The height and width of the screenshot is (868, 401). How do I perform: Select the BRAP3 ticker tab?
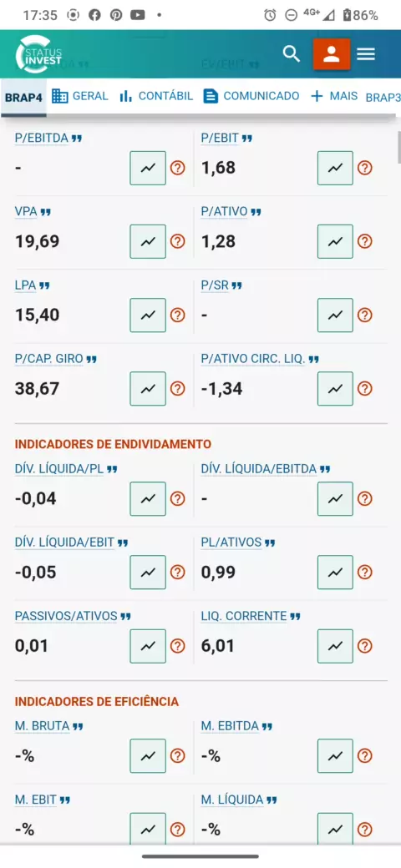point(383,98)
